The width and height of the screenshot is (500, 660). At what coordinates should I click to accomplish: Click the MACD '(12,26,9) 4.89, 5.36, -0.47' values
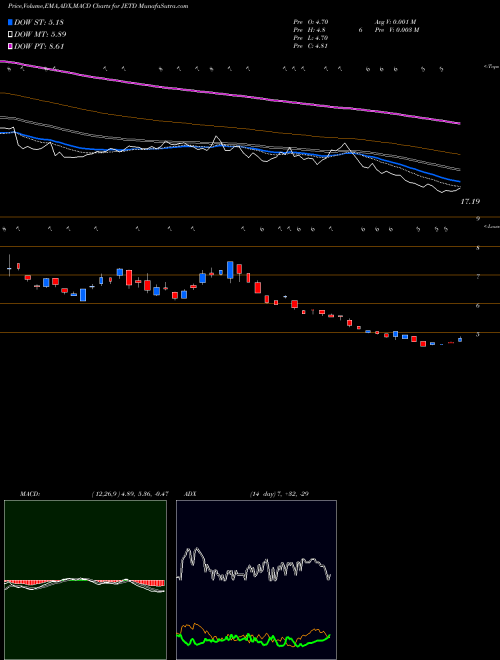click(x=130, y=494)
